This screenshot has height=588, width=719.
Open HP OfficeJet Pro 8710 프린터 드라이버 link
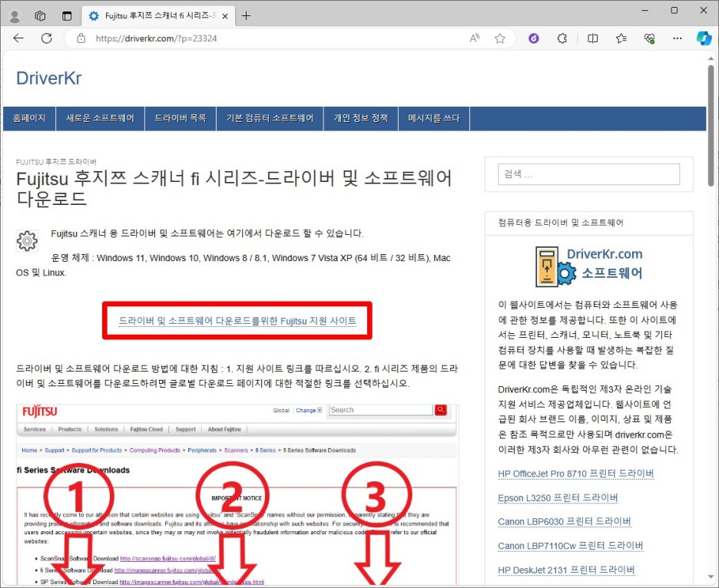tap(576, 474)
